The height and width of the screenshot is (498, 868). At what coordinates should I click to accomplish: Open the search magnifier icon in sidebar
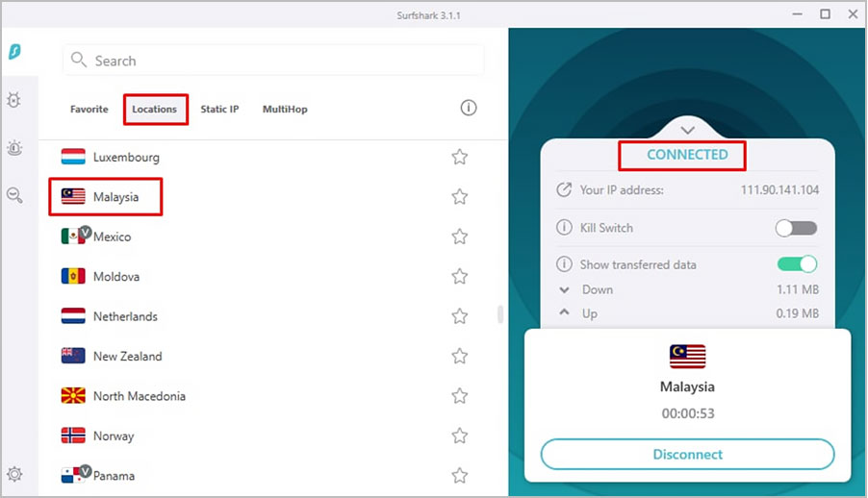(x=14, y=195)
